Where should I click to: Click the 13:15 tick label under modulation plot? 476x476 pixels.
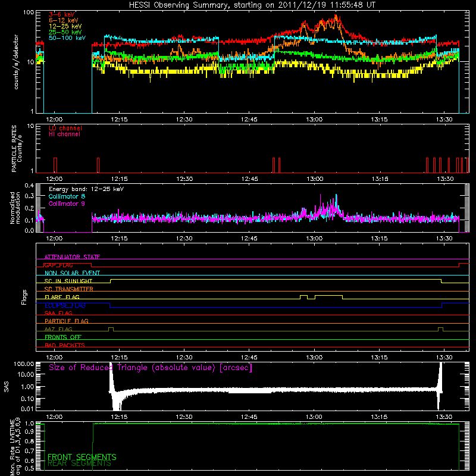click(379, 239)
